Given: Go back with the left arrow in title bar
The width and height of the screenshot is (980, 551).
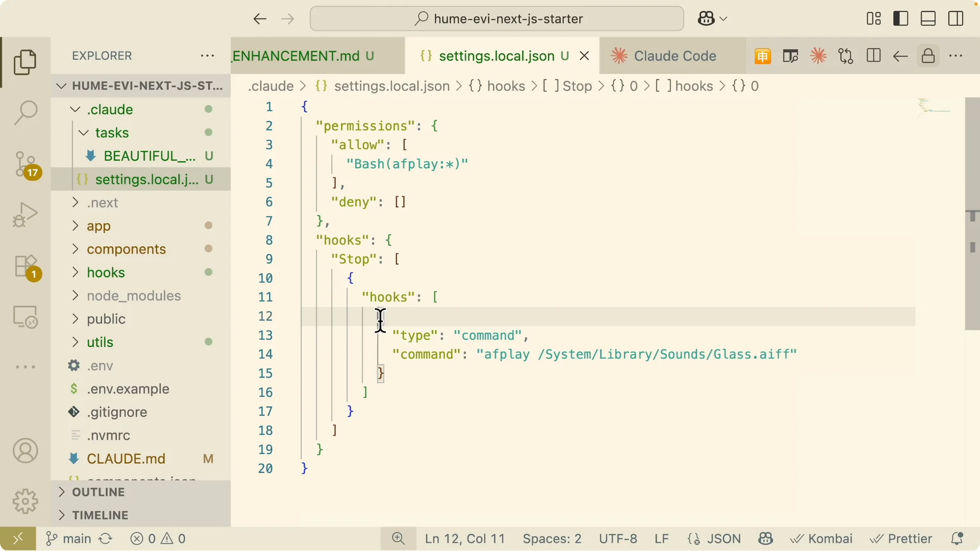Looking at the screenshot, I should click(260, 19).
